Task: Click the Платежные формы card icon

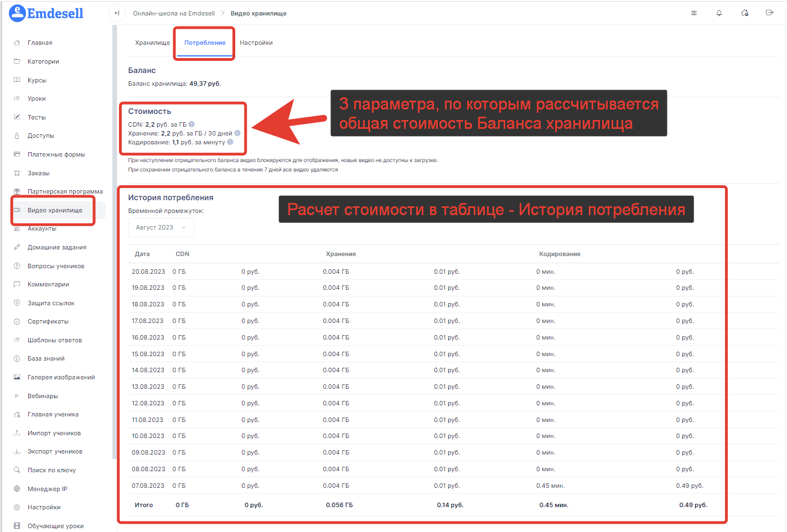Action: point(17,154)
